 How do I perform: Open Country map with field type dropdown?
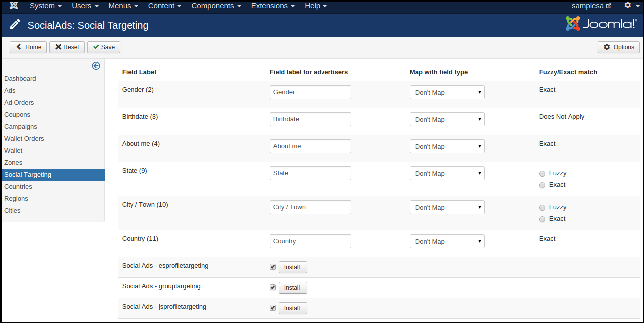(447, 241)
